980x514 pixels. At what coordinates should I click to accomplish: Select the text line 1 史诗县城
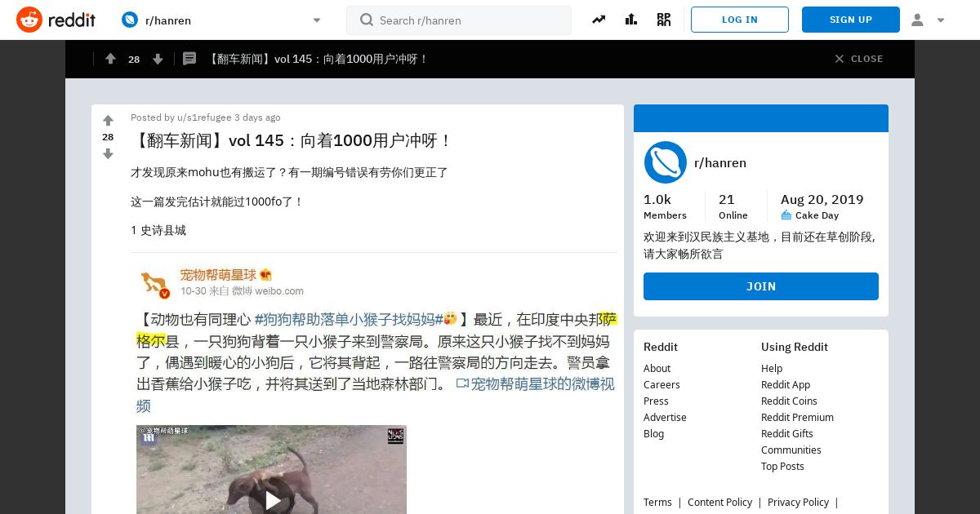pos(158,231)
